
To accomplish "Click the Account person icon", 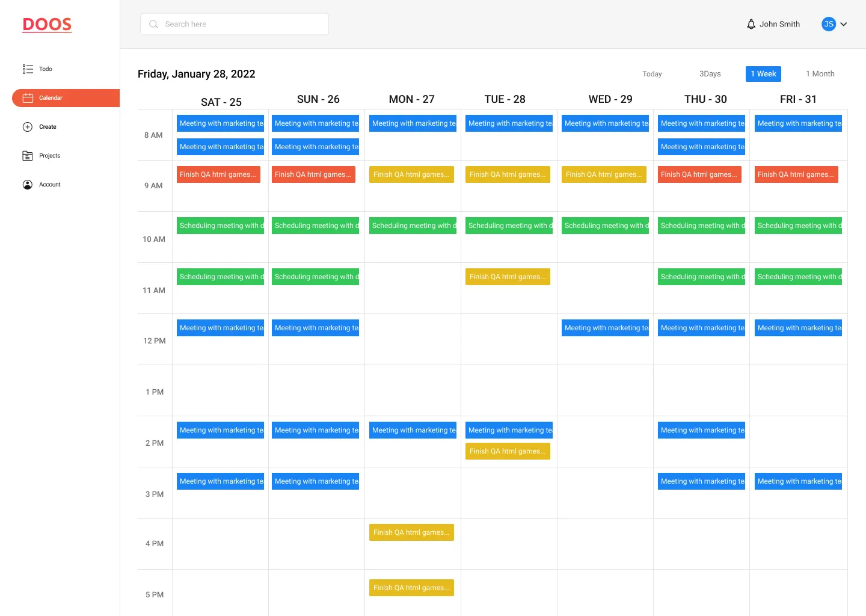I will coord(28,185).
